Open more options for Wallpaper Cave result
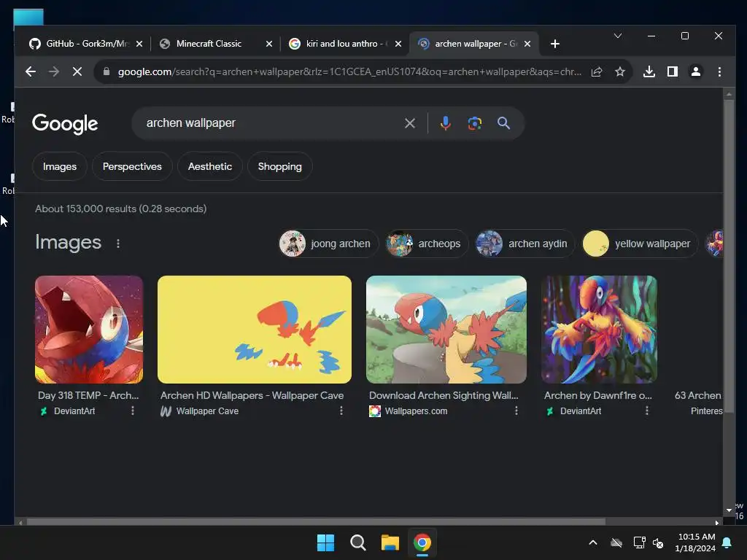The height and width of the screenshot is (560, 747). tap(341, 411)
